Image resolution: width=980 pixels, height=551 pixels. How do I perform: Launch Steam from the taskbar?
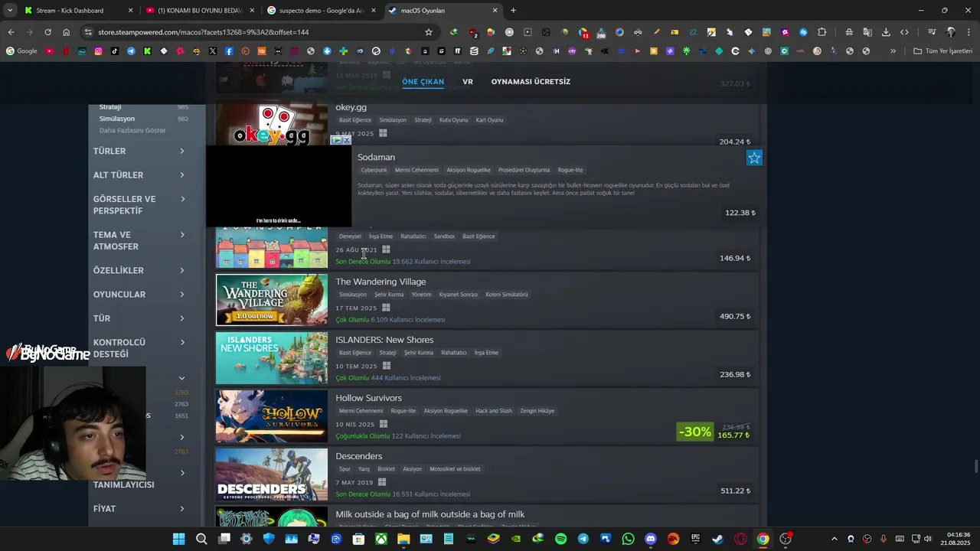(717, 539)
